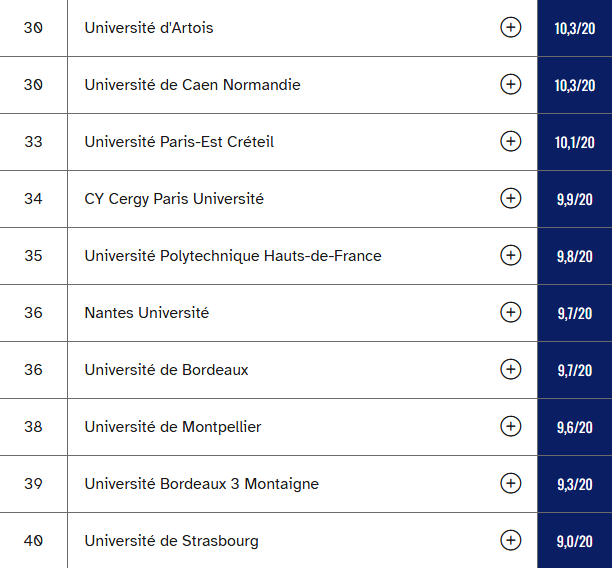Open plus icon for Université Paris-Est Créteil
The height and width of the screenshot is (568, 612).
click(511, 142)
